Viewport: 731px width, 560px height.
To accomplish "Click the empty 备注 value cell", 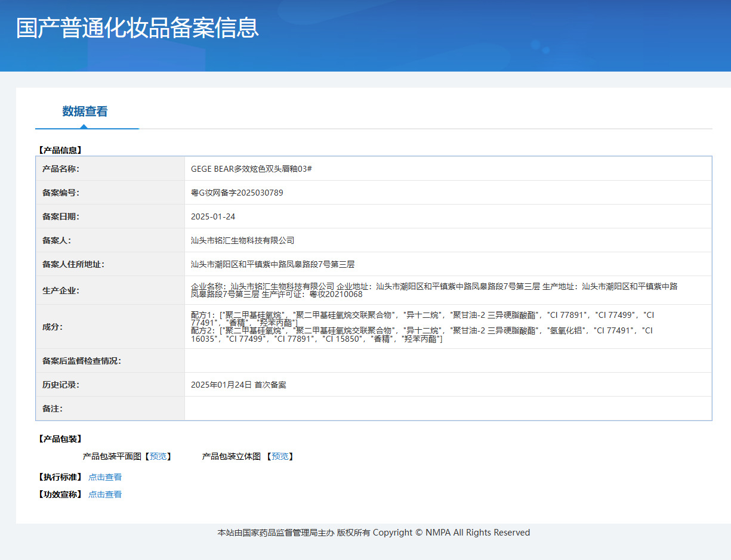I will [448, 409].
